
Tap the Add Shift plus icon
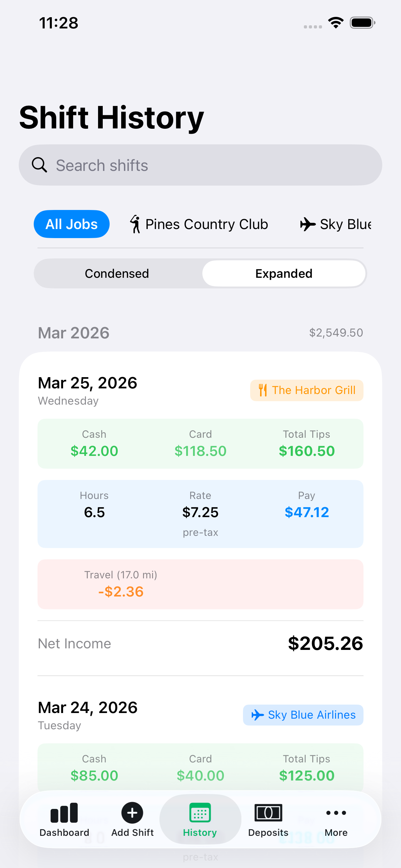(x=132, y=813)
